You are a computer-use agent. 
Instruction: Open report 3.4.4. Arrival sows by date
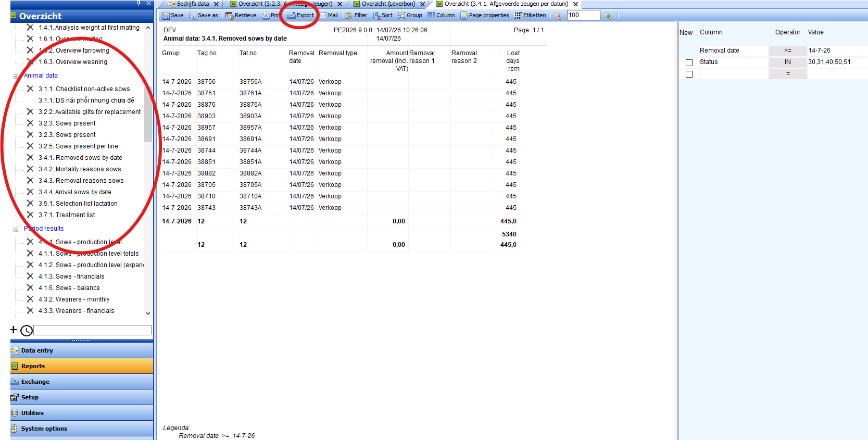[x=75, y=192]
